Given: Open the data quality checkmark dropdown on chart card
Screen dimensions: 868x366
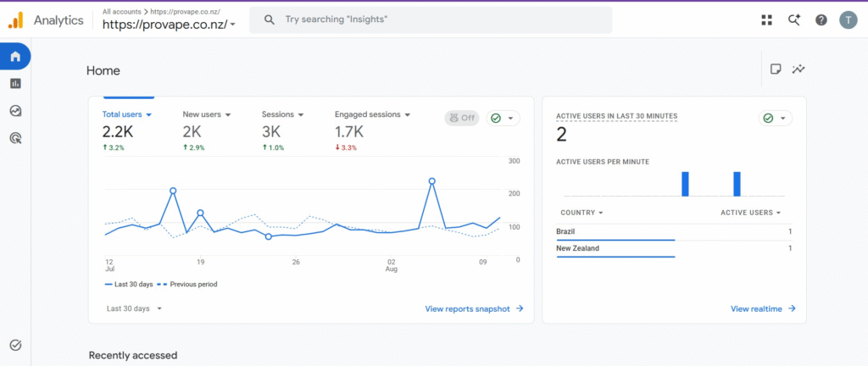Looking at the screenshot, I should (x=503, y=118).
